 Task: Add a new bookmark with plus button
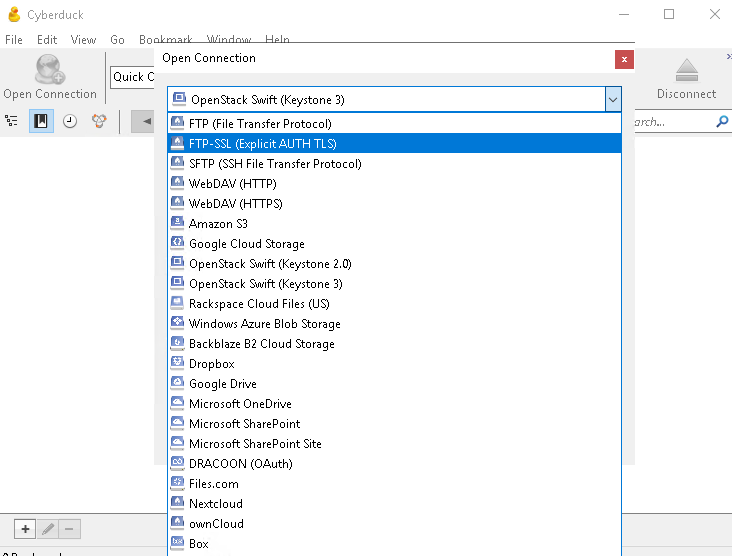25,529
